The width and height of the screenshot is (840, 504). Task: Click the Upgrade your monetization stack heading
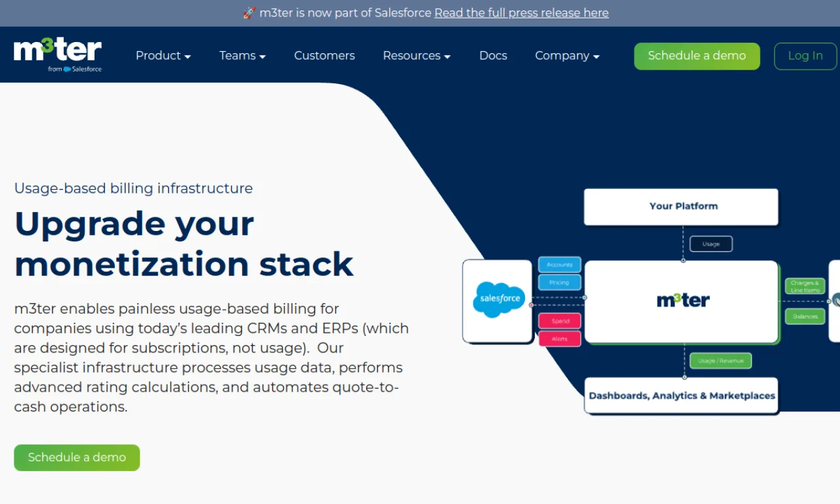(x=184, y=243)
